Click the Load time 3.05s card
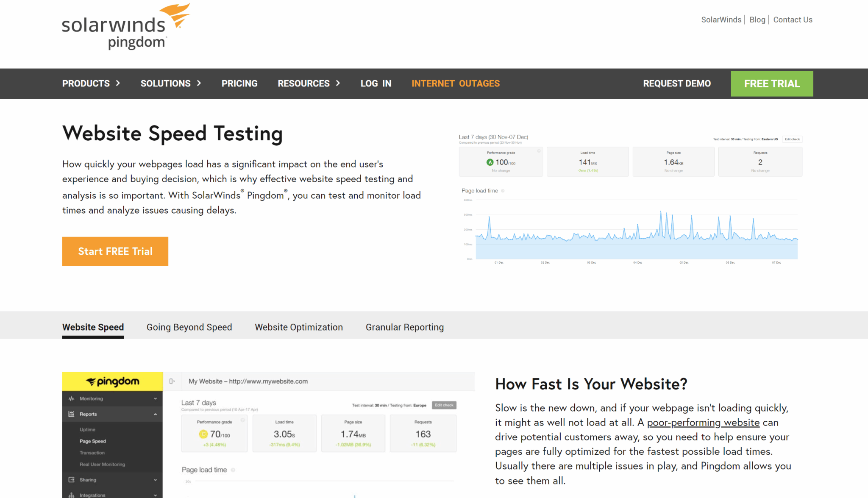The height and width of the screenshot is (498, 868). click(x=284, y=434)
